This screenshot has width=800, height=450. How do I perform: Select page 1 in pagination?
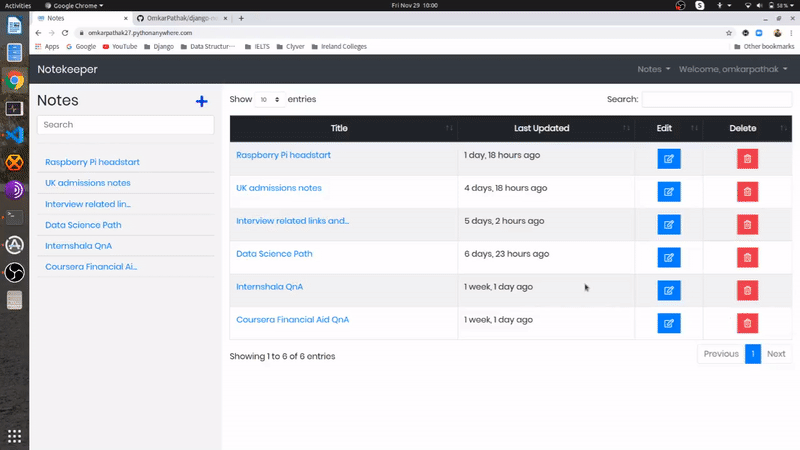tap(753, 354)
